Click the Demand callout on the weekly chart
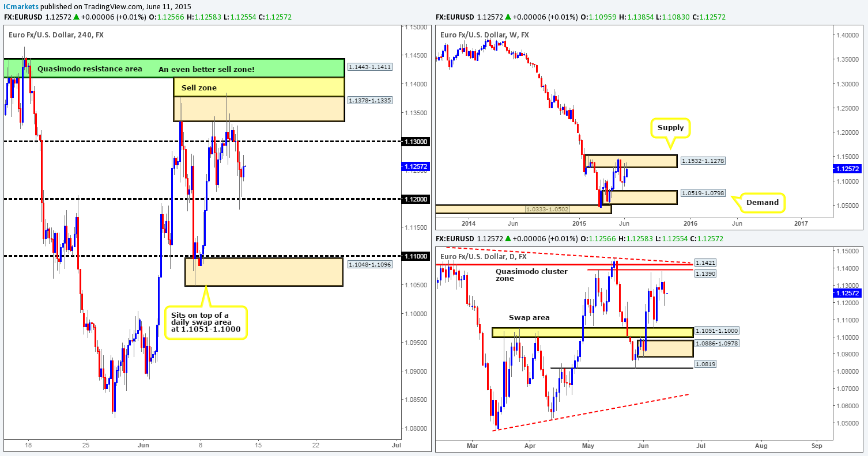Image resolution: width=868 pixels, height=456 pixels. 762,202
